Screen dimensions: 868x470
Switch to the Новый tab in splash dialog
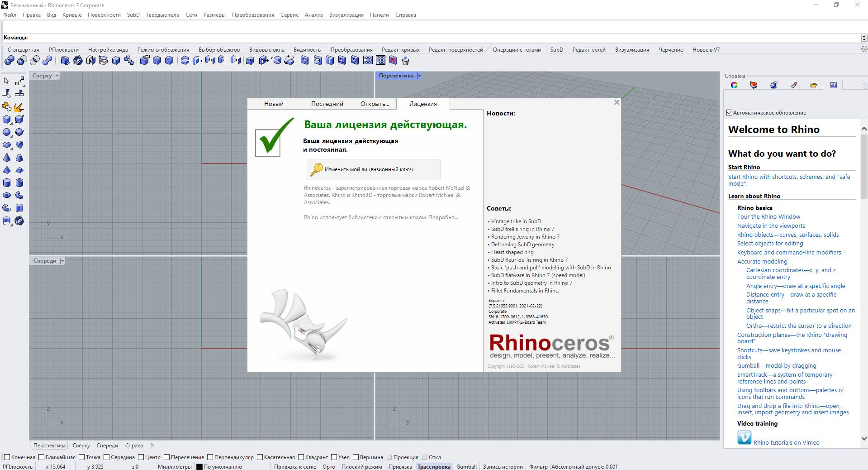click(274, 104)
